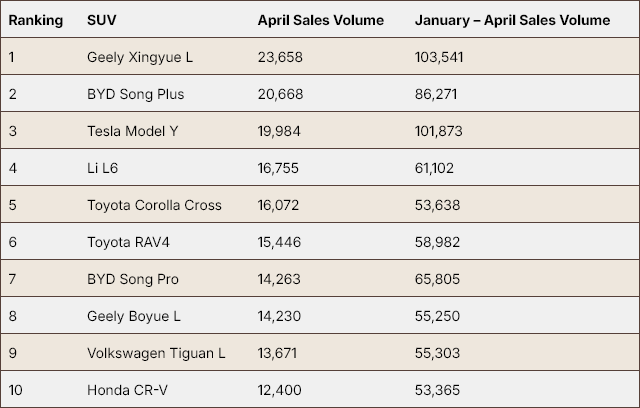
Task: Select April sales value 19,984
Action: [x=280, y=131]
